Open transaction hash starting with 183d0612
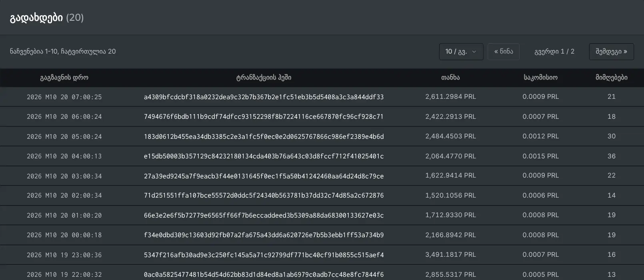This screenshot has width=644, height=280. point(264,136)
